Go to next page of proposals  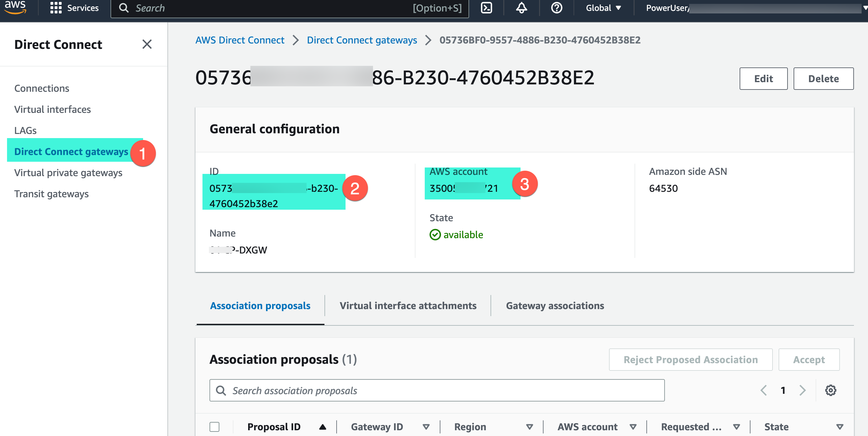[x=803, y=390]
